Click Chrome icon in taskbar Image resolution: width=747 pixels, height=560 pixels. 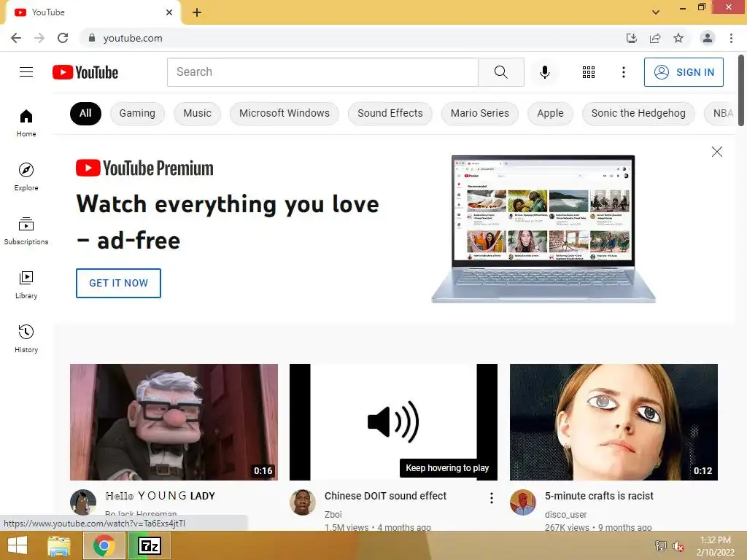click(x=104, y=545)
